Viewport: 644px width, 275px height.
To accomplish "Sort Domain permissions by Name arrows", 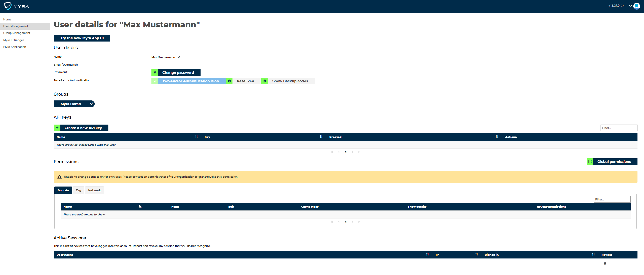I will pyautogui.click(x=140, y=206).
